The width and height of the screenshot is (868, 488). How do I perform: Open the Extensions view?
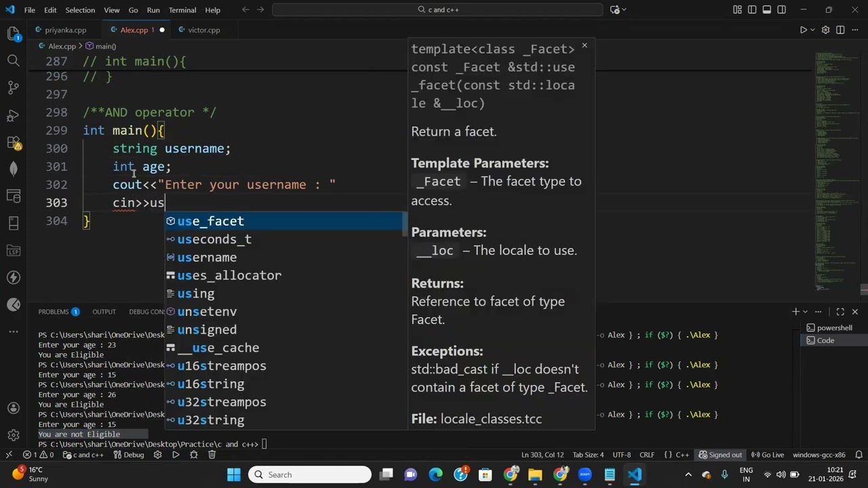(13, 142)
